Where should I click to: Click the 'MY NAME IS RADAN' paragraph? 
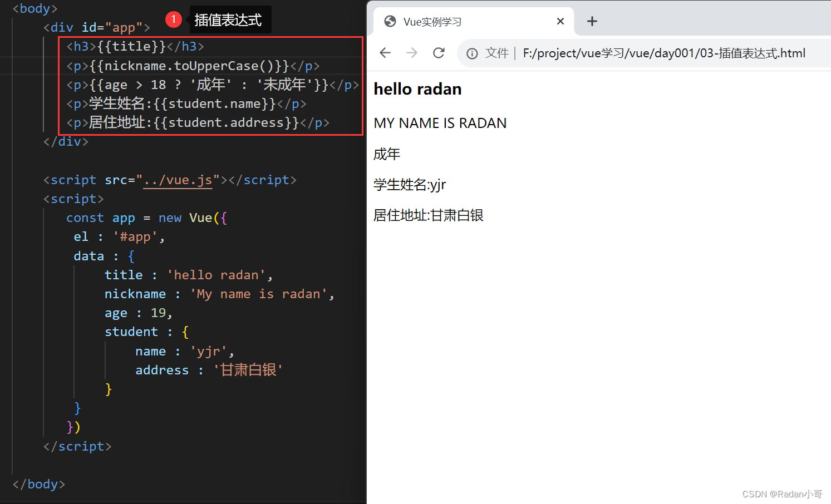pos(440,123)
